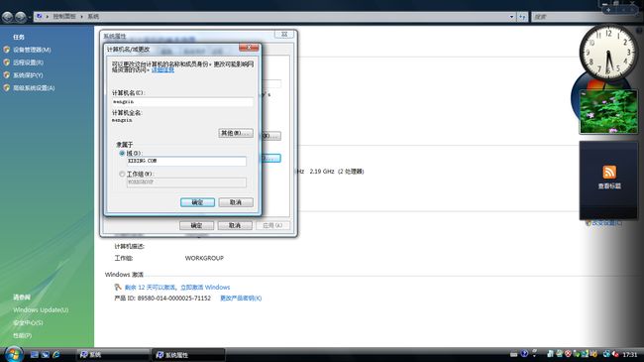Open 安全中心(S) under 请参阅
This screenshot has height=362, width=644.
click(28, 322)
